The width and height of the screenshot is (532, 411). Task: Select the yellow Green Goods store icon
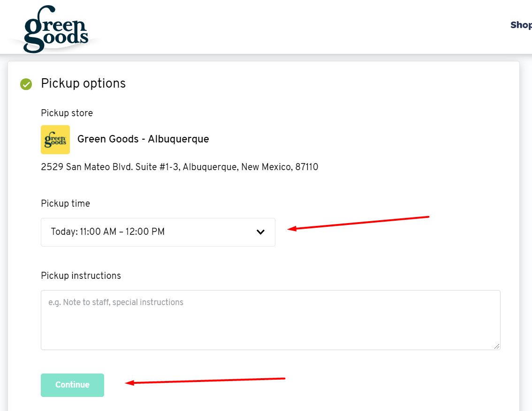point(55,140)
